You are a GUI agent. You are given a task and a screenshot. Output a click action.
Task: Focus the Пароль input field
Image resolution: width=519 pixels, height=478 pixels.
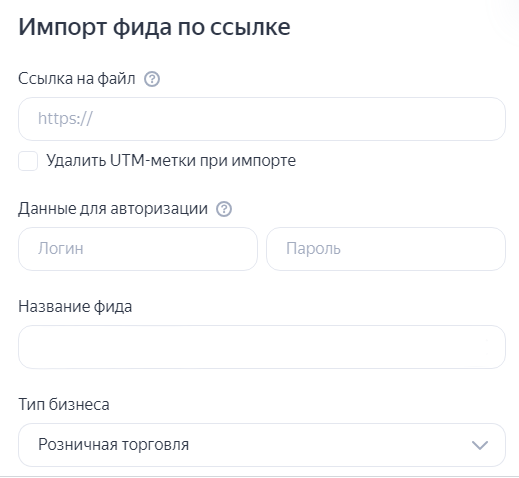pyautogui.click(x=386, y=249)
